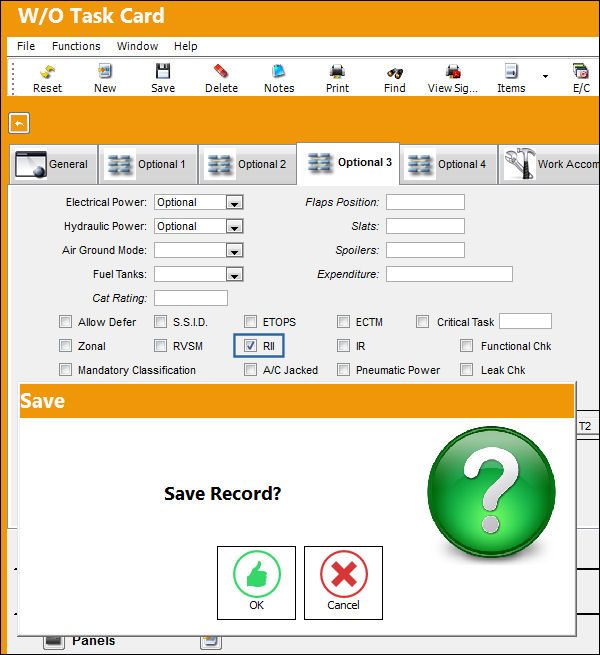Open the File menu
This screenshot has height=655, width=600.
pos(26,46)
